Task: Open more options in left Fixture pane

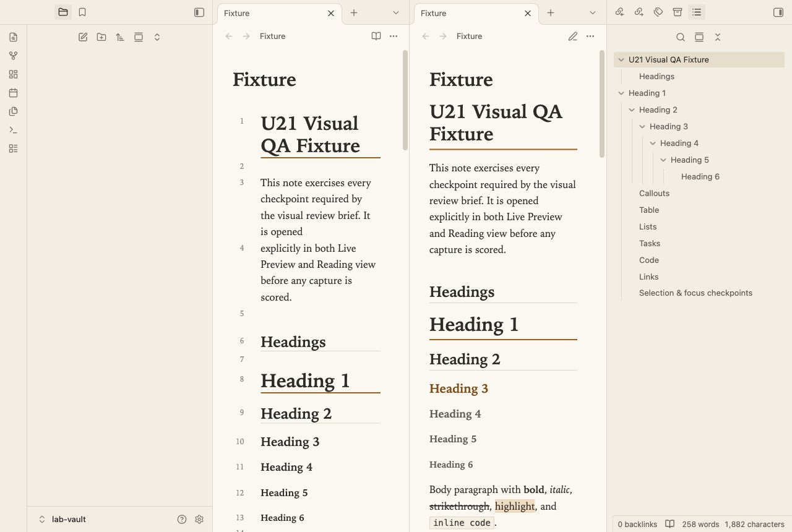Action: click(394, 36)
